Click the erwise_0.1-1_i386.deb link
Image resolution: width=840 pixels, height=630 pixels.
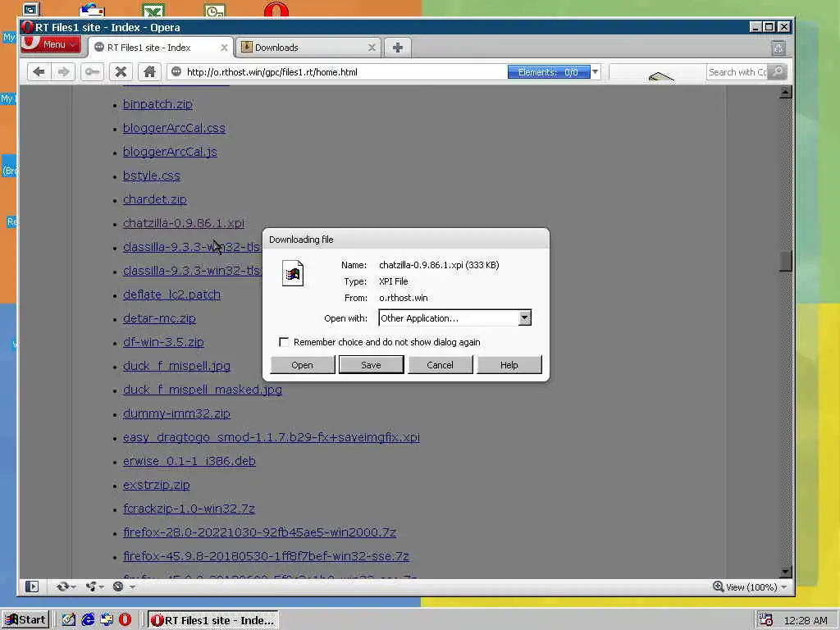pos(189,461)
